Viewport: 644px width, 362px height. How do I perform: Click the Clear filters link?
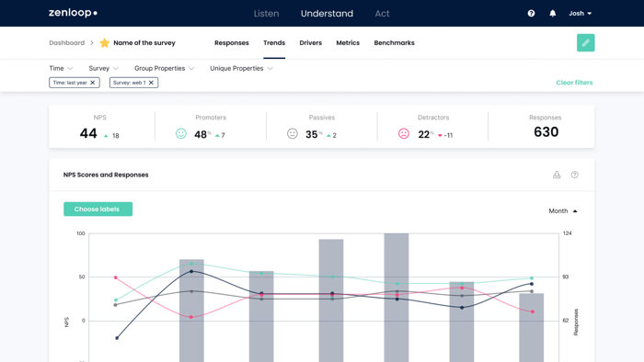(x=574, y=83)
